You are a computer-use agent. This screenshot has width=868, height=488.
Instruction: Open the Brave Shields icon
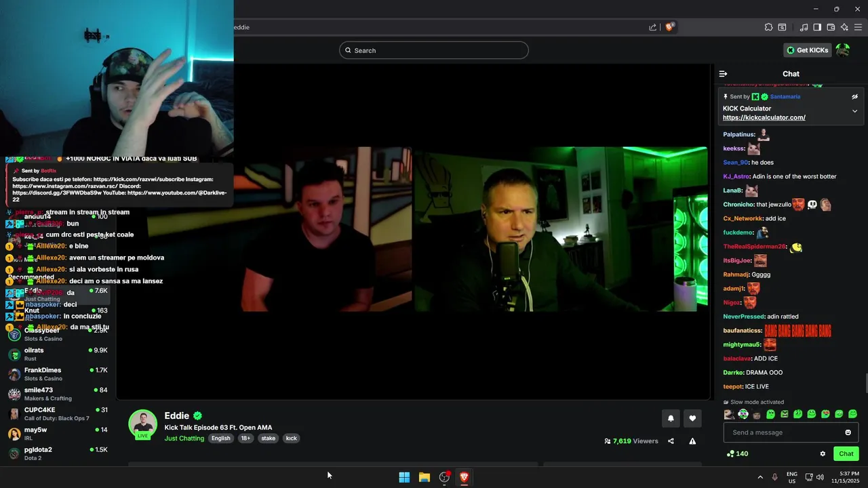click(x=669, y=27)
